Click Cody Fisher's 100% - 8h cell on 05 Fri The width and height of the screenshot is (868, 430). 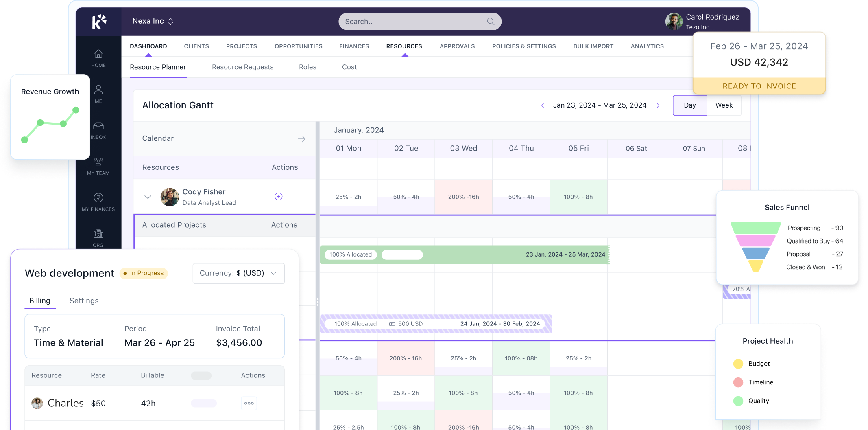pos(578,197)
